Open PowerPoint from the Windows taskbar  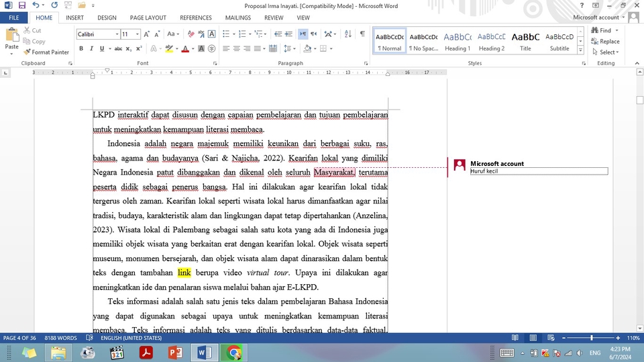point(175,352)
